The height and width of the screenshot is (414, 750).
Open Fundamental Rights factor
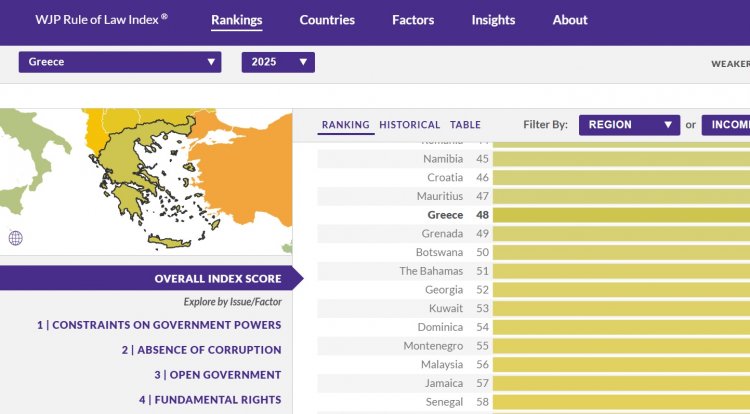[x=210, y=400]
